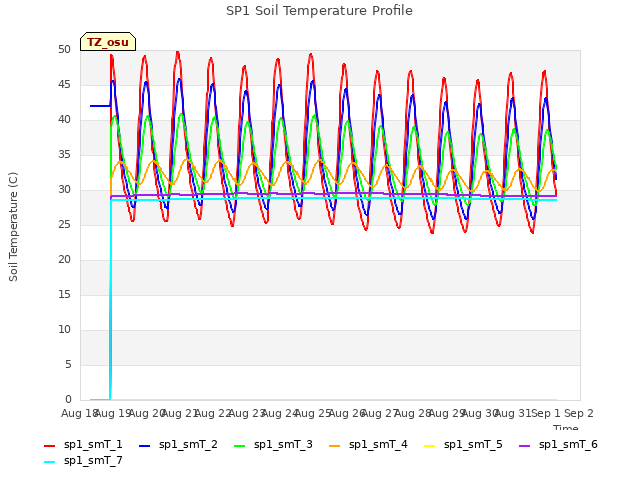
Task: Click the cyan sp1_smT_7 legend swatch
Action: (x=49, y=462)
